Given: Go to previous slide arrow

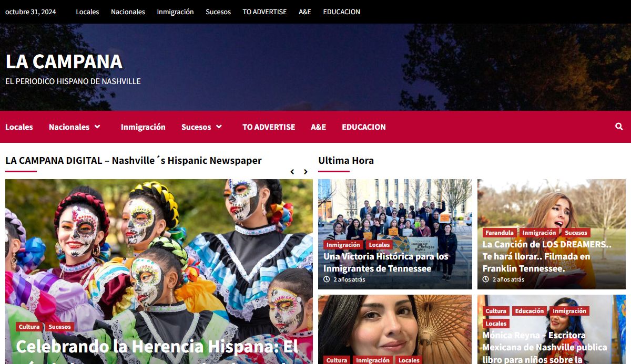Looking at the screenshot, I should click(x=292, y=172).
